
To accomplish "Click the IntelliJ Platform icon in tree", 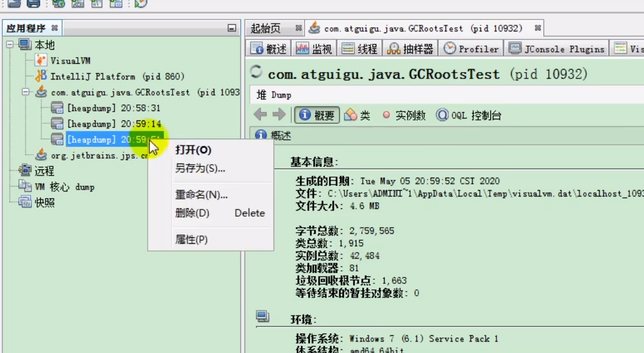I will [41, 76].
